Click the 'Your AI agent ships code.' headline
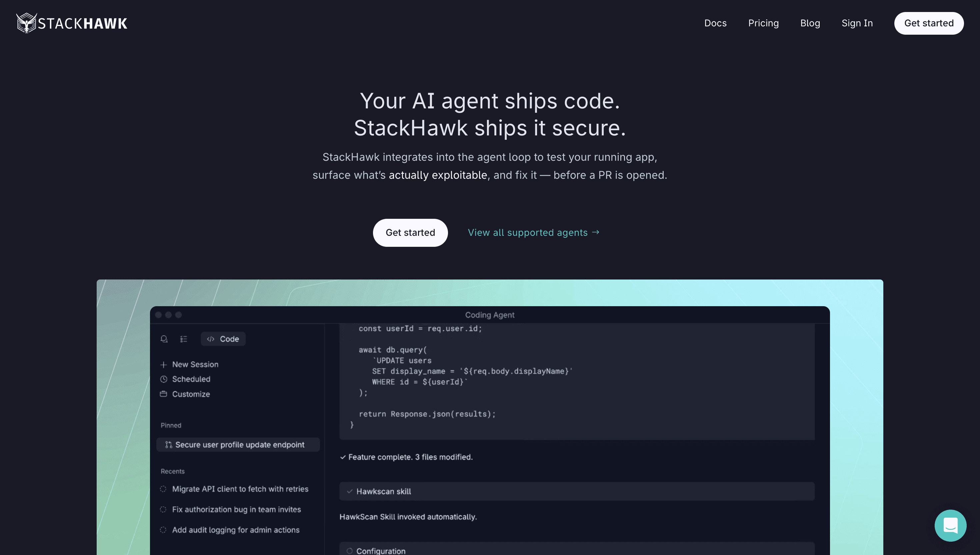The image size is (980, 555). (x=490, y=101)
